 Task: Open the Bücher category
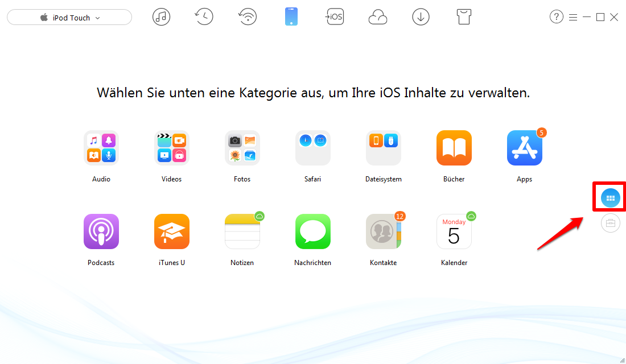coord(454,148)
